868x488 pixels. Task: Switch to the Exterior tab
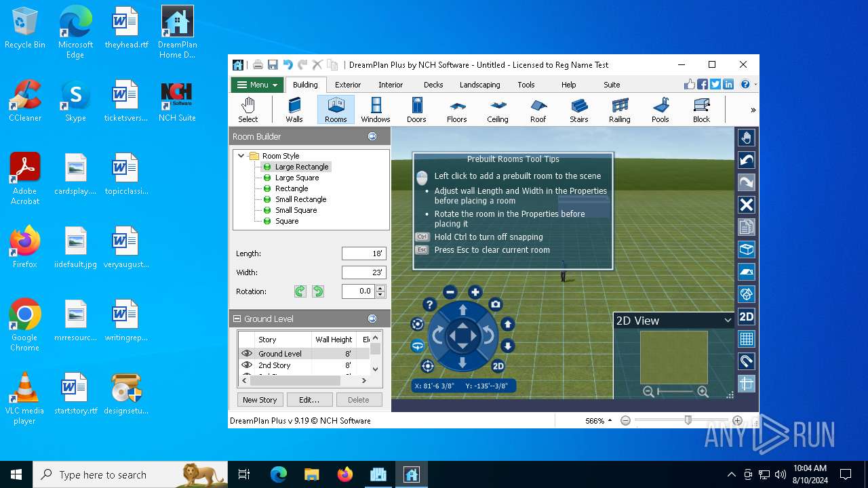pos(348,85)
